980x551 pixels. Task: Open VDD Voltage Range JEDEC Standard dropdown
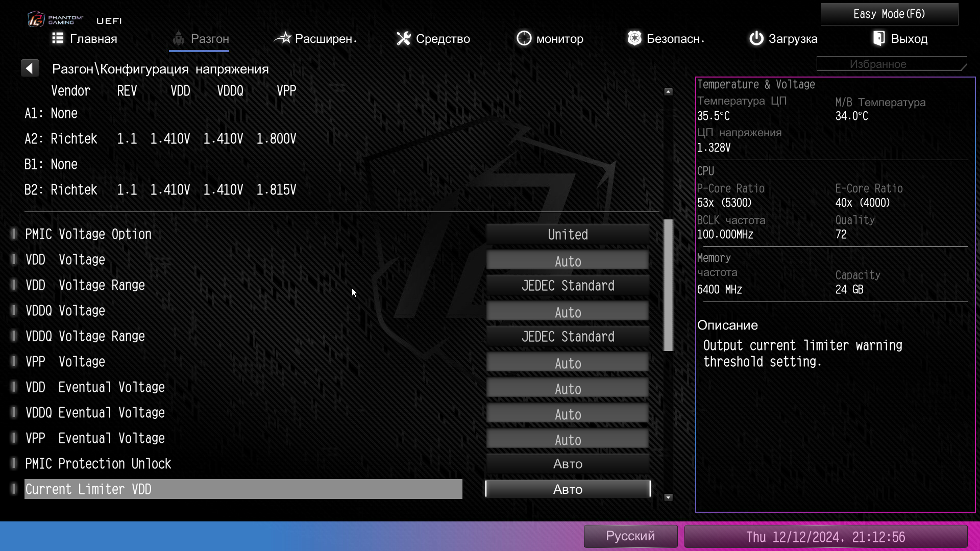(x=568, y=286)
